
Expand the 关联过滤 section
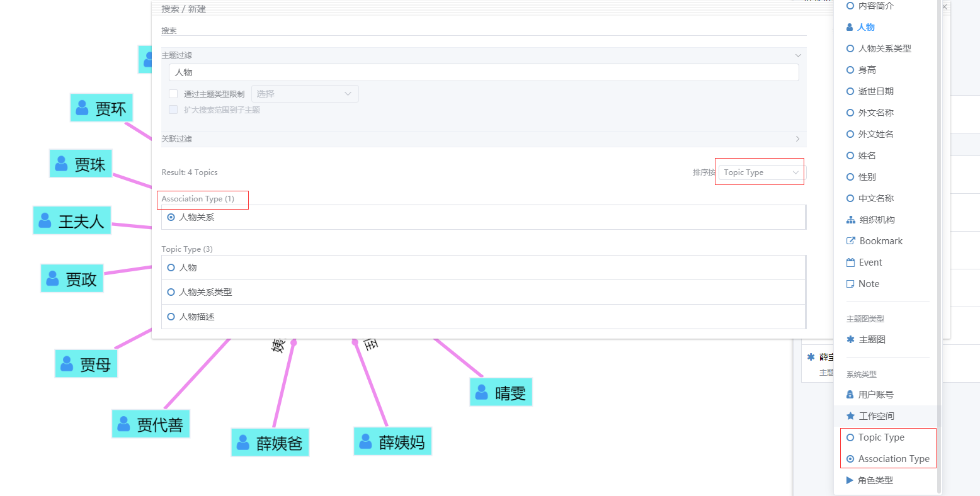797,138
